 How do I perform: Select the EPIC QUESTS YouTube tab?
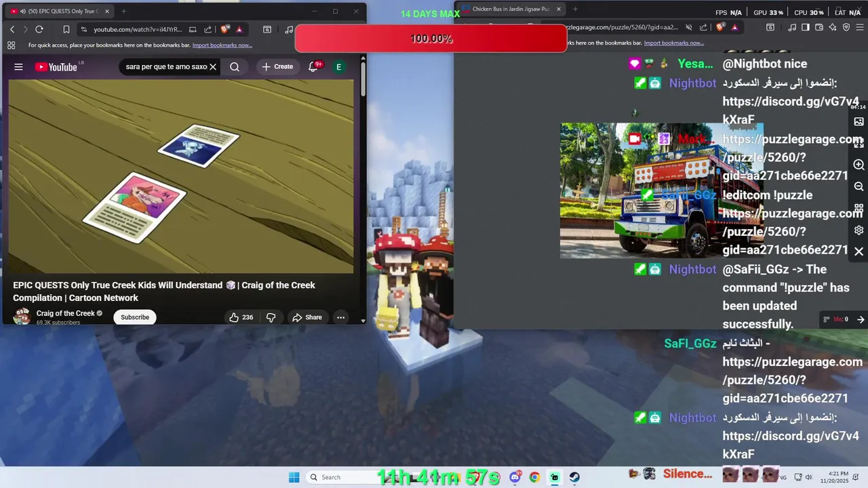[x=60, y=11]
